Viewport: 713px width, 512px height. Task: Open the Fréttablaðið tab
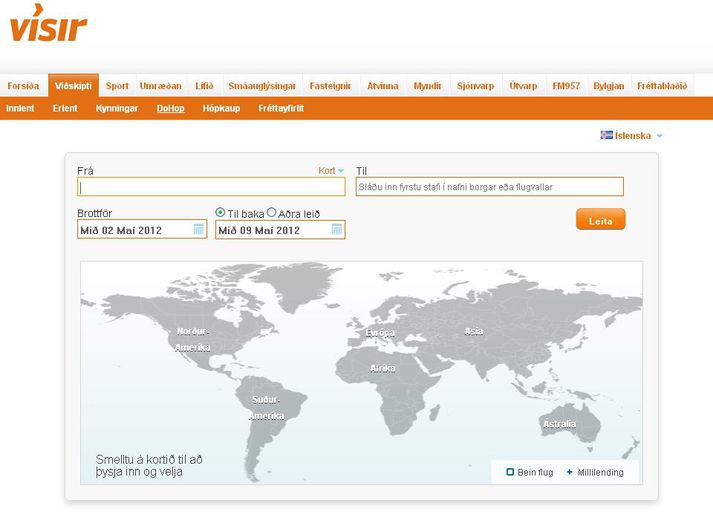[662, 85]
